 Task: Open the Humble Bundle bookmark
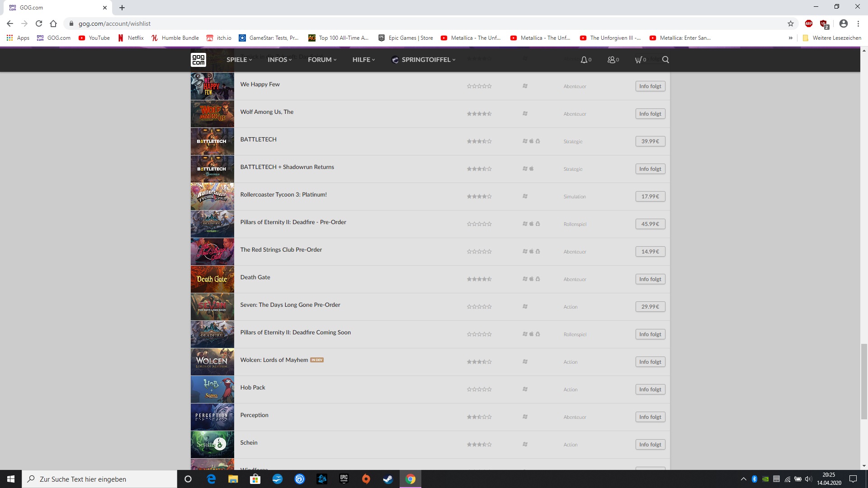(175, 38)
